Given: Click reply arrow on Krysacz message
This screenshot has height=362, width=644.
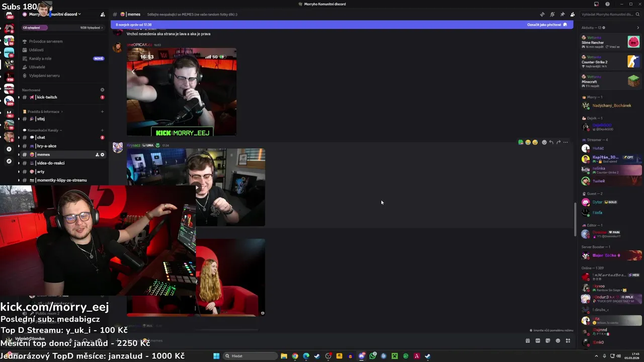Looking at the screenshot, I should pos(551,142).
